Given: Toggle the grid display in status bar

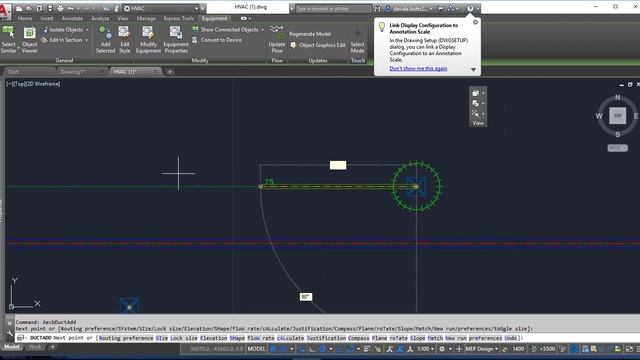Looking at the screenshot, I should click(x=274, y=349).
